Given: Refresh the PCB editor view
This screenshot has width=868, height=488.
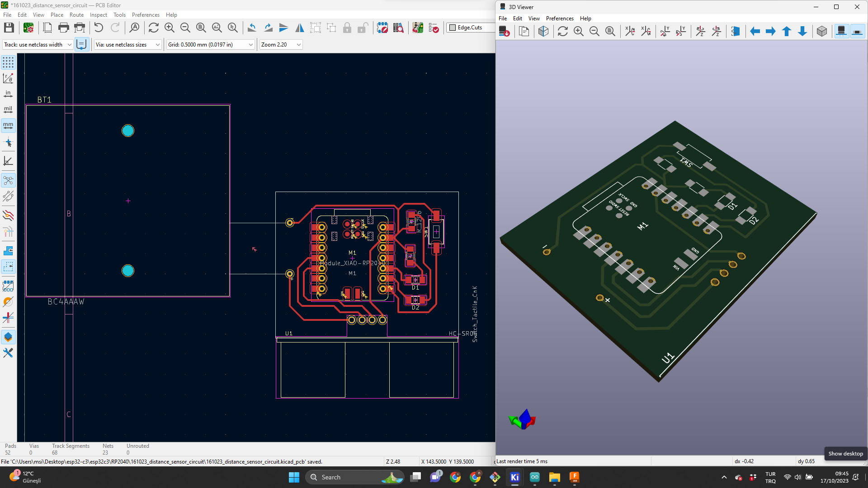Looking at the screenshot, I should click(153, 28).
